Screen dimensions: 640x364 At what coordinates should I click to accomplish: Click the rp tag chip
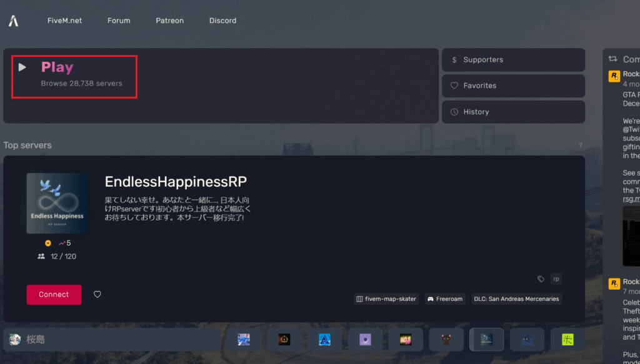click(x=556, y=279)
